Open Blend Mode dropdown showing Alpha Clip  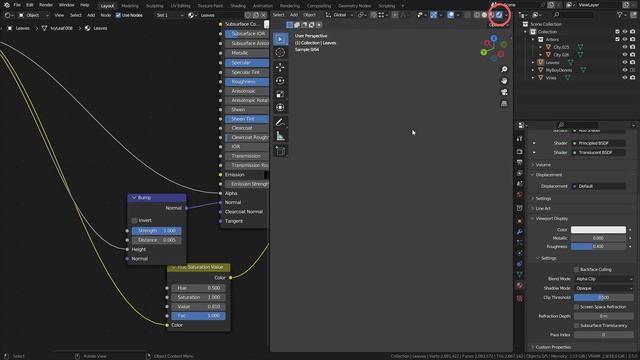(x=603, y=279)
